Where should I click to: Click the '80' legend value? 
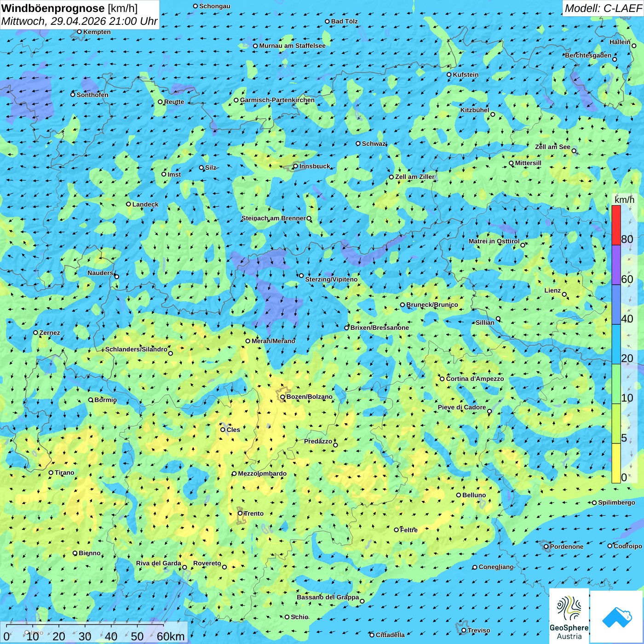(627, 239)
